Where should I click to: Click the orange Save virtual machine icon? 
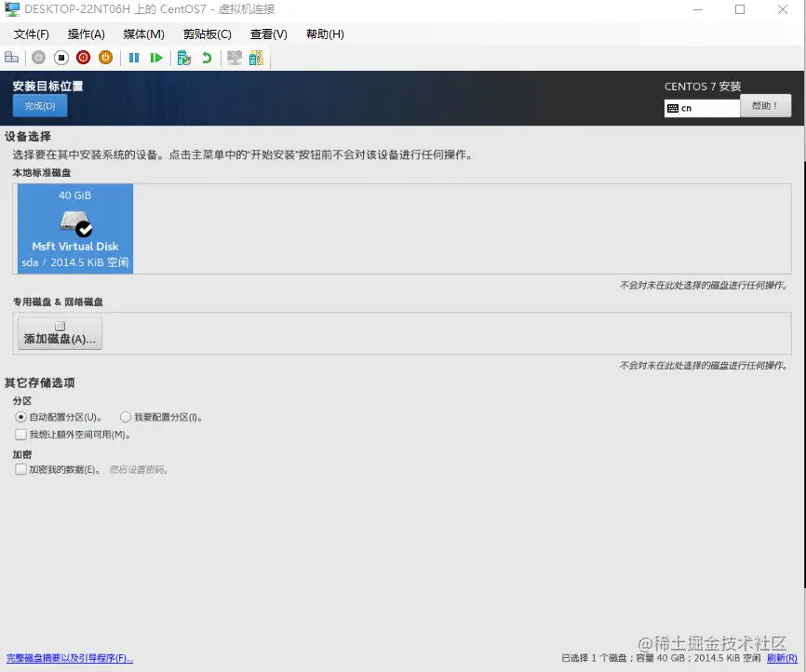click(106, 57)
